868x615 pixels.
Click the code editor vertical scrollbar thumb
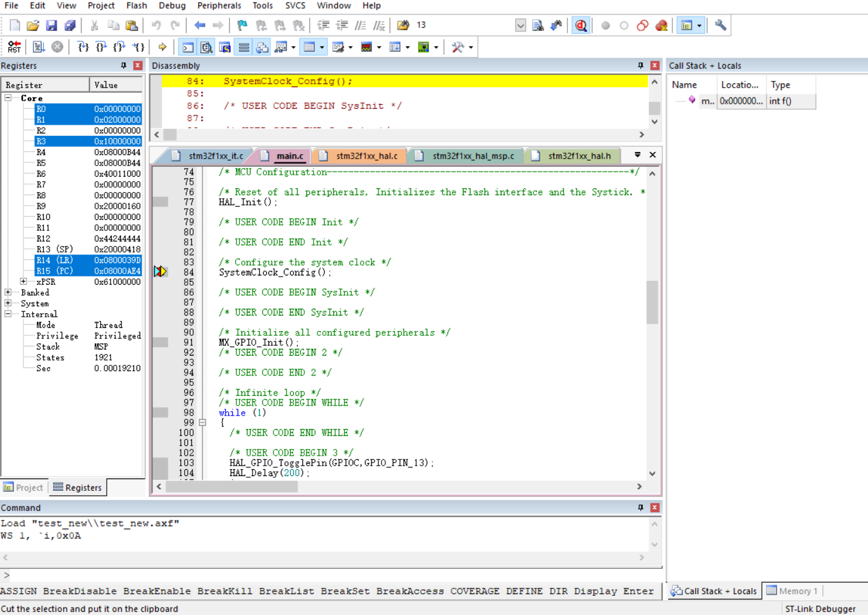click(x=653, y=302)
